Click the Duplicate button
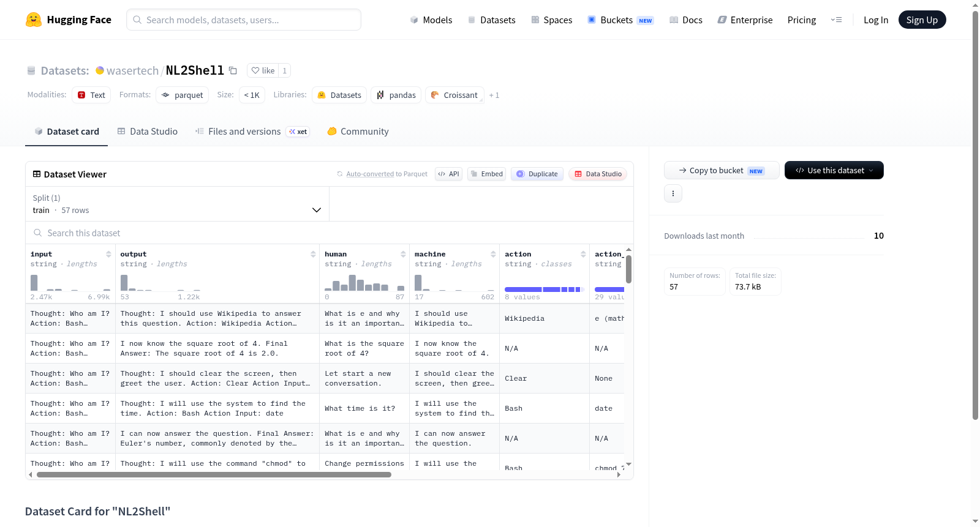The width and height of the screenshot is (980, 527). [x=537, y=174]
